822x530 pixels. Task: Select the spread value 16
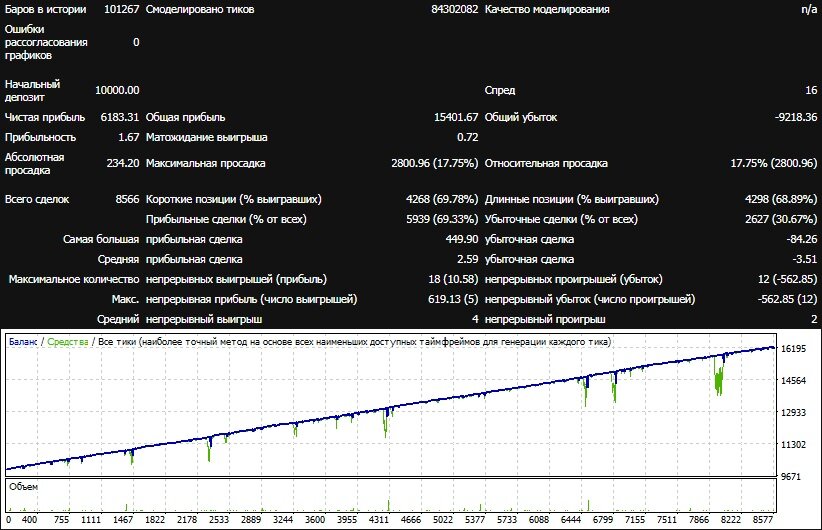pyautogui.click(x=811, y=90)
